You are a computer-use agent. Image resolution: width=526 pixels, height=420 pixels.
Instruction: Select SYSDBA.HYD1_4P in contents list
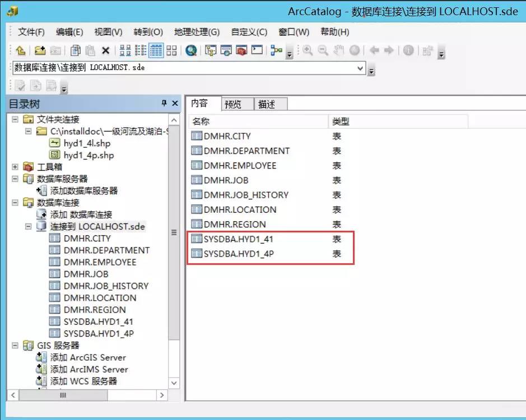coord(239,254)
